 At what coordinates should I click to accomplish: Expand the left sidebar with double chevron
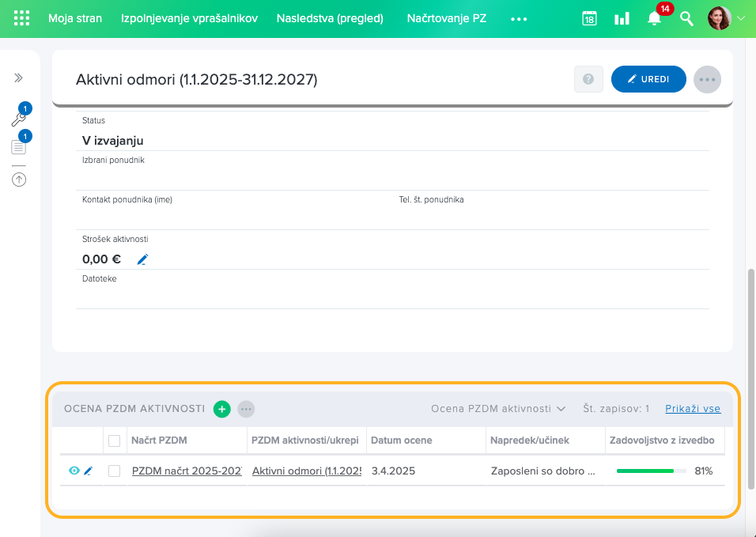pos(18,78)
